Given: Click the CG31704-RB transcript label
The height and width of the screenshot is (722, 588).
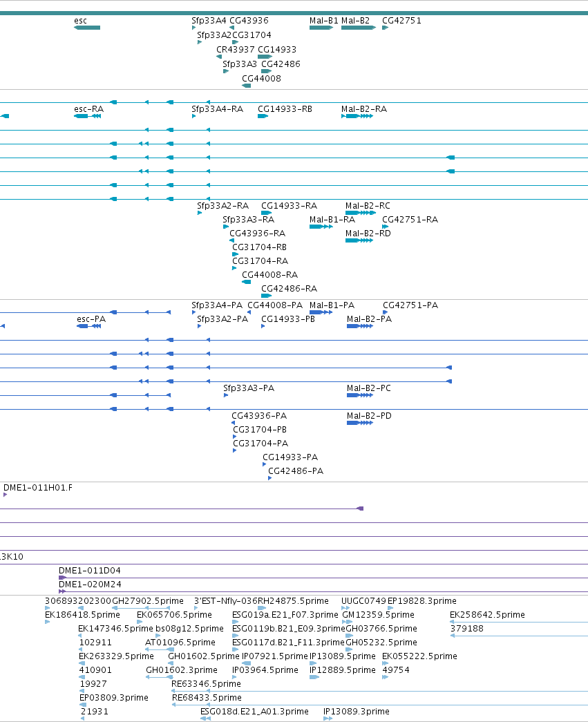Looking at the screenshot, I should coord(259,247).
